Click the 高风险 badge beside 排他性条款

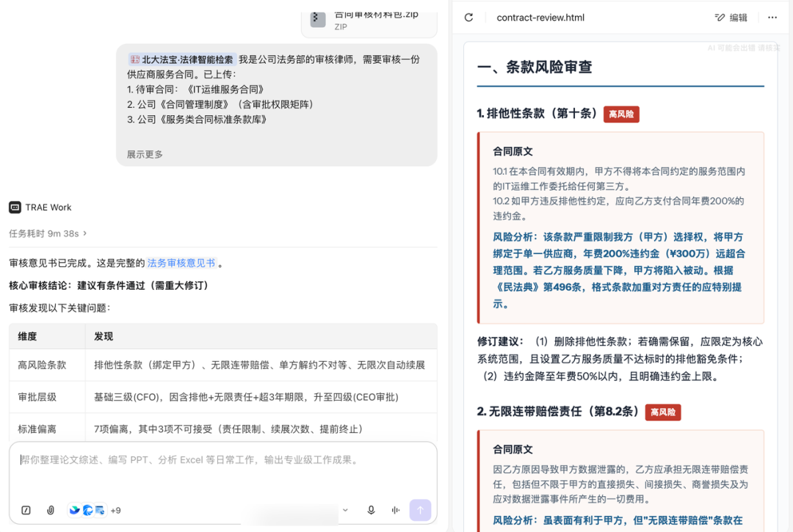pyautogui.click(x=621, y=114)
